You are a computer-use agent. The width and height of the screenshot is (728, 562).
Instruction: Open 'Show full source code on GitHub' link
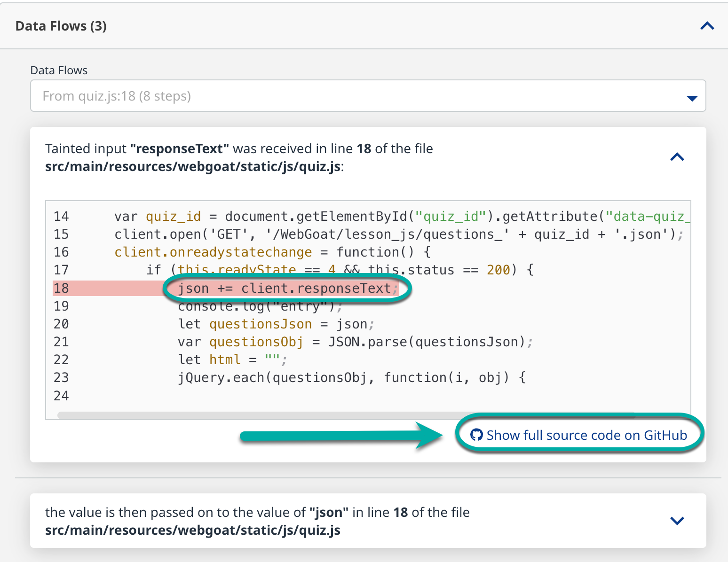tap(586, 435)
